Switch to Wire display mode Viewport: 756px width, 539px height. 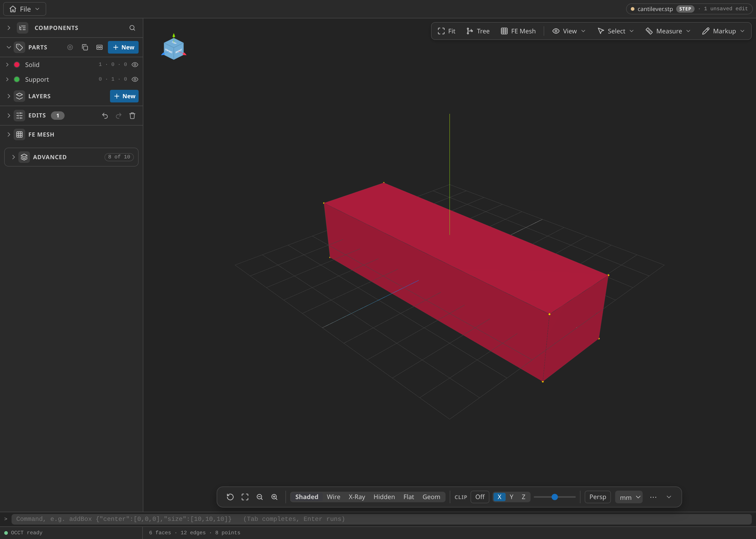[x=333, y=497]
